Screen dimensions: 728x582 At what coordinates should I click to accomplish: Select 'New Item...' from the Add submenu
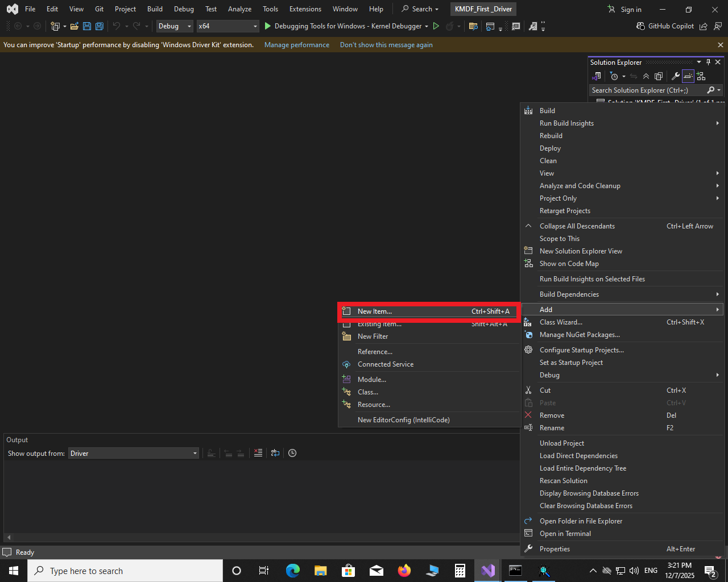coord(374,311)
